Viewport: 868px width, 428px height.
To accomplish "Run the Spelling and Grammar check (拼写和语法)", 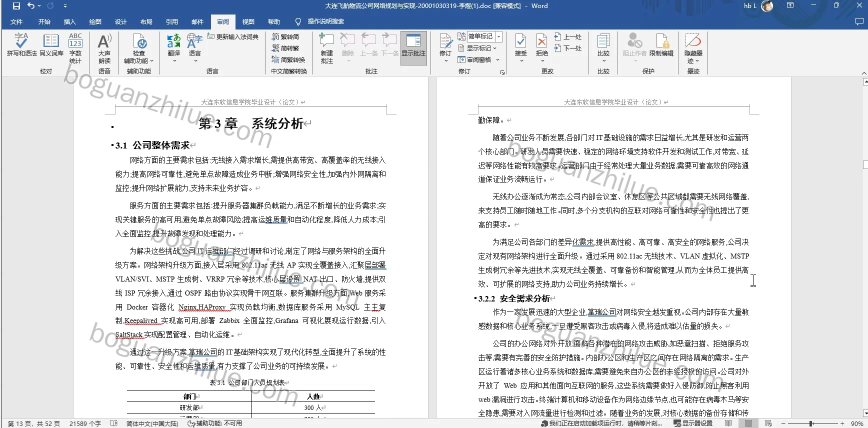I will (x=21, y=45).
